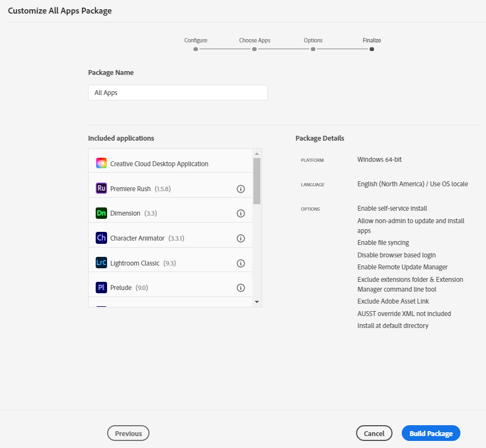Open info for Dimension
This screenshot has width=486, height=448.
241,212
